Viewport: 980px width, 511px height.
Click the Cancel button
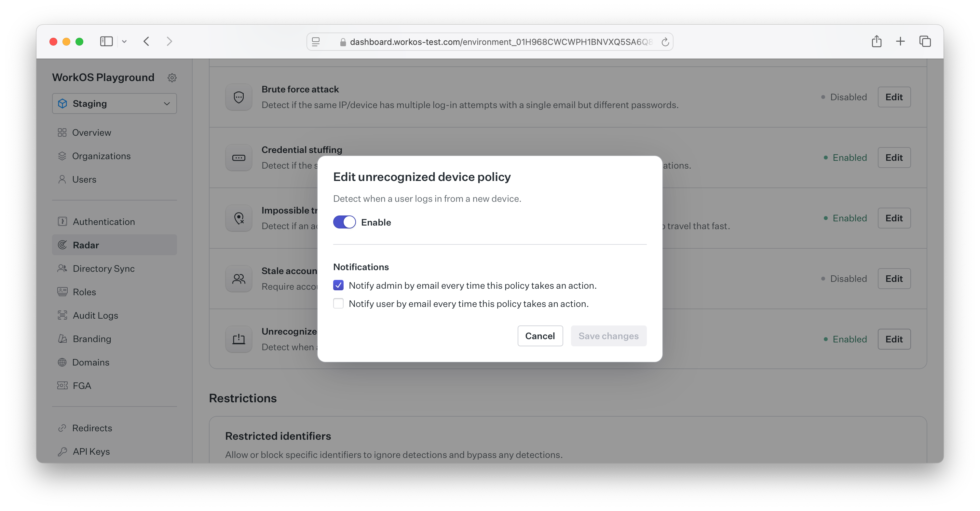[540, 335]
